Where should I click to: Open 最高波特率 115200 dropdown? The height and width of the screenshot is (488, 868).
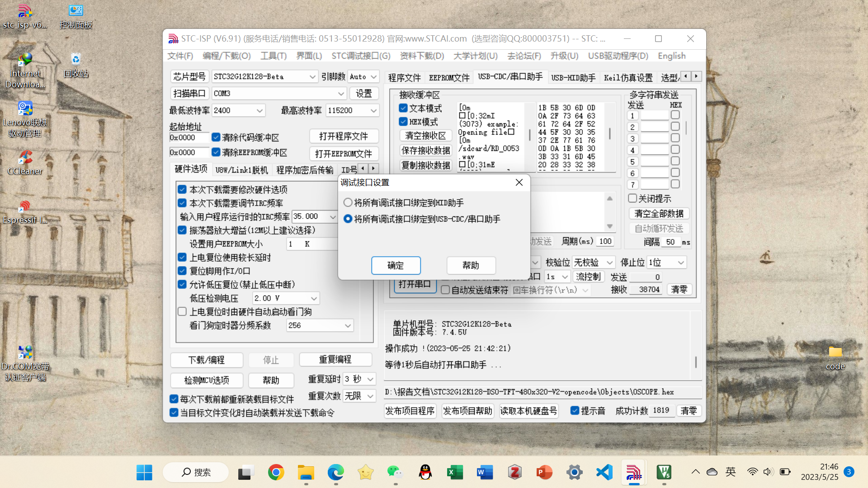353,110
